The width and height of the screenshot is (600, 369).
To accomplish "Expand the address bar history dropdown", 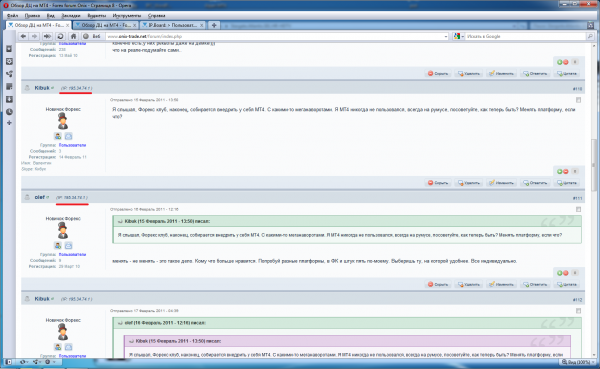I will pyautogui.click(x=446, y=36).
